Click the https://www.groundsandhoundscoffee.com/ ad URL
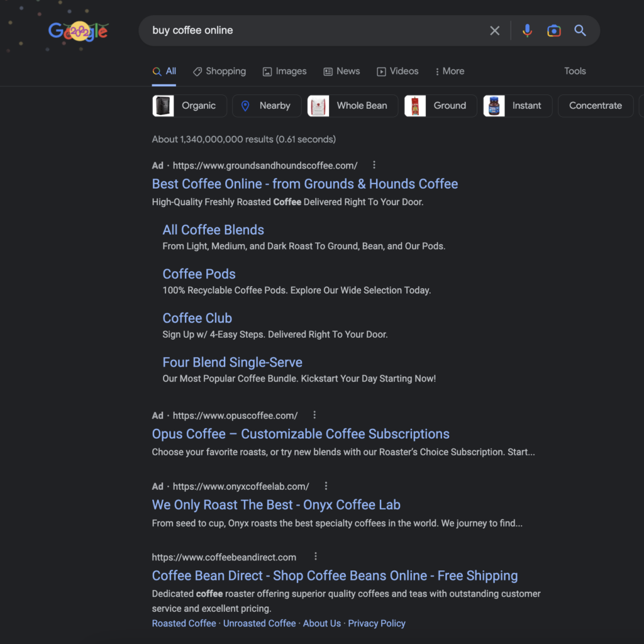 point(265,165)
